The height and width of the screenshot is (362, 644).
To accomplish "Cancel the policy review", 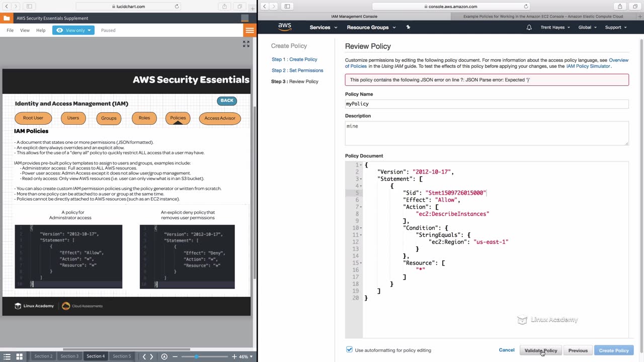I will tap(507, 350).
